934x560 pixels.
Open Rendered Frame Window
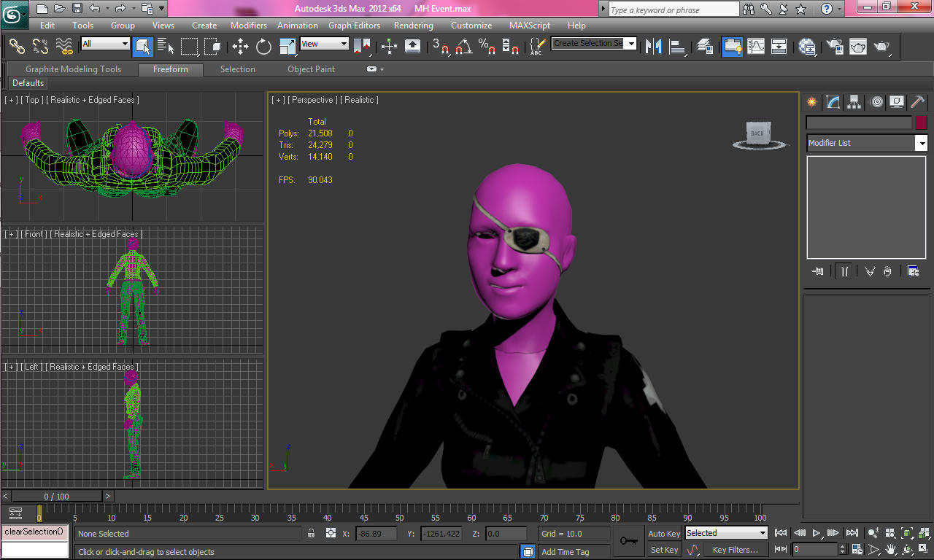(x=858, y=47)
